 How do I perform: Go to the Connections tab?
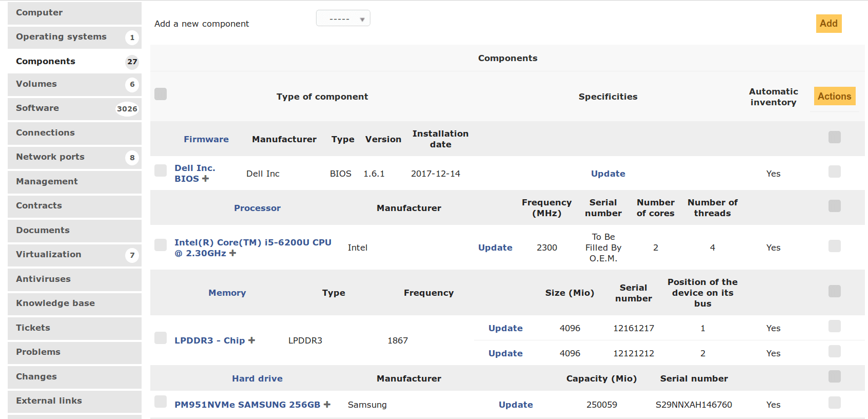74,133
